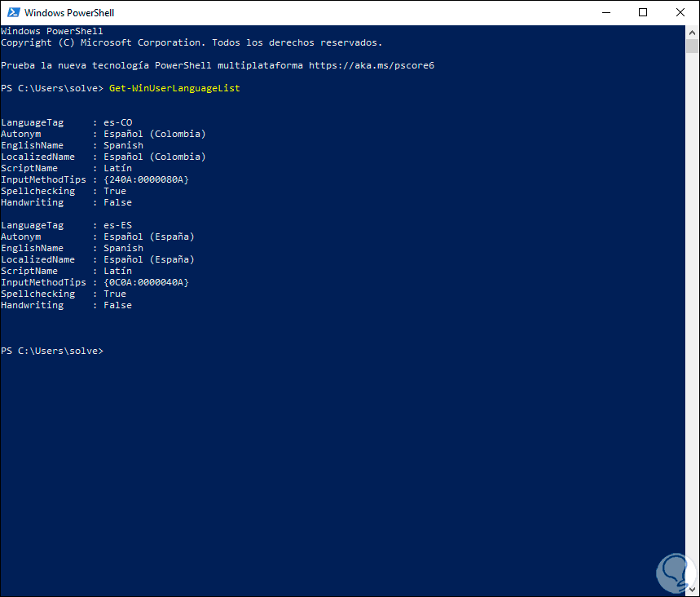Click the Español (Colombia) Autonym value
The height and width of the screenshot is (597, 700).
coord(154,134)
